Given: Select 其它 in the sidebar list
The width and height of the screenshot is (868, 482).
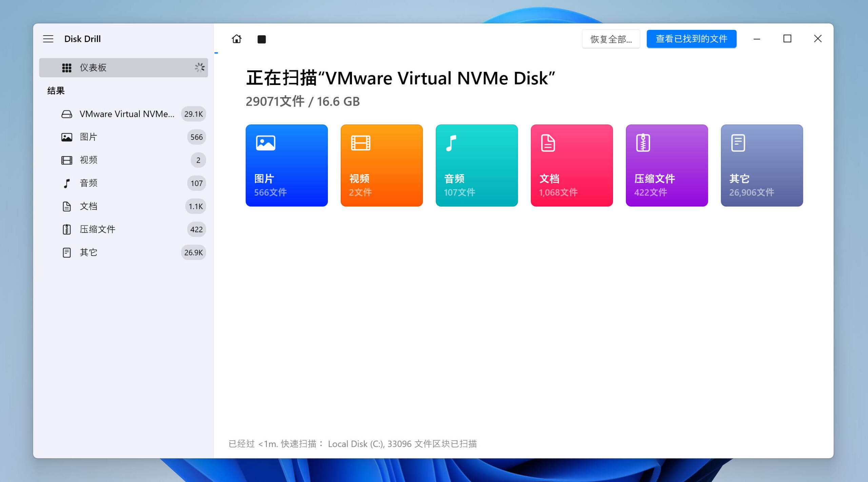Looking at the screenshot, I should 123,252.
